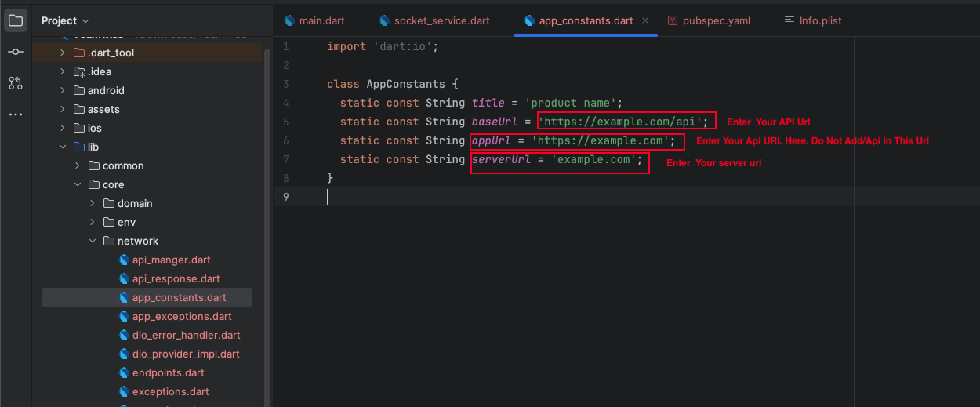980x407 pixels.
Task: Open the Project tool window icon
Action: (x=16, y=20)
